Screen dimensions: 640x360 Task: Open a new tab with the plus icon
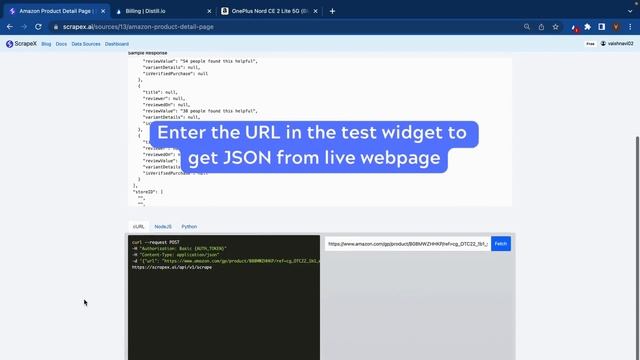click(x=332, y=11)
